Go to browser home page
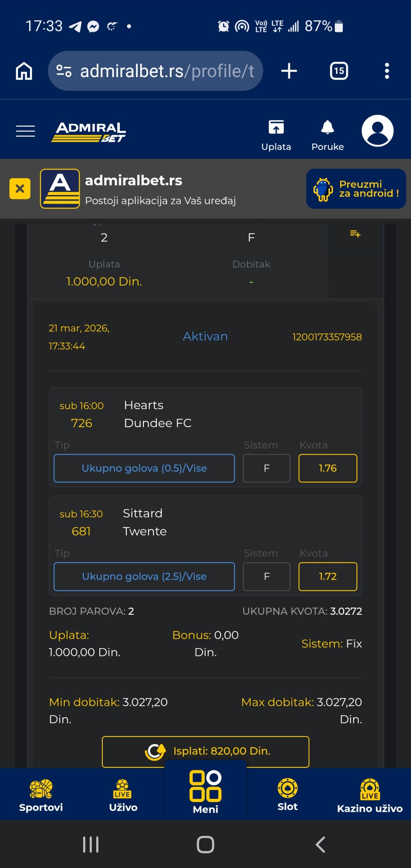Screen dimensions: 411x868 (x=24, y=71)
